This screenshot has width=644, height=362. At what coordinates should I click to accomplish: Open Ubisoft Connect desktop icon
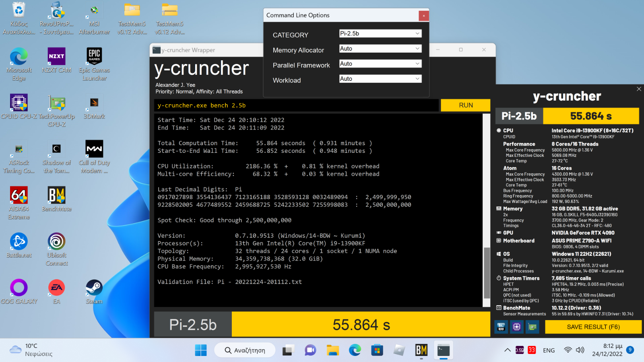pyautogui.click(x=57, y=249)
